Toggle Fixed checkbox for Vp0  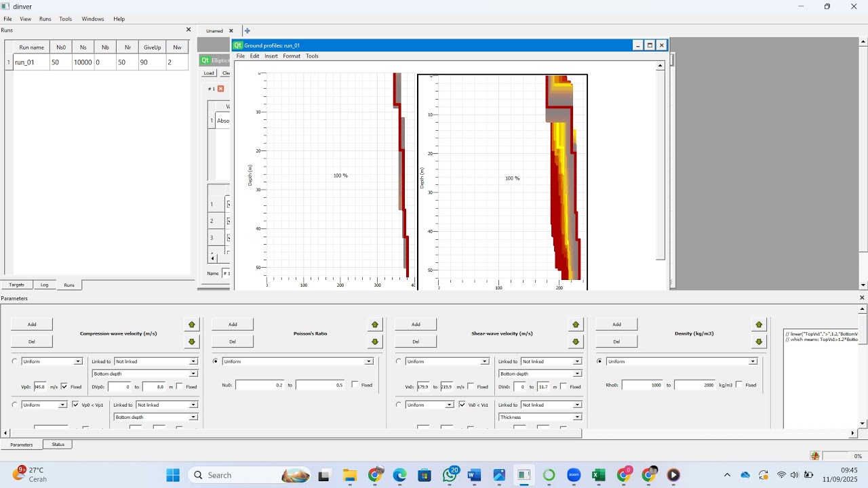64,386
